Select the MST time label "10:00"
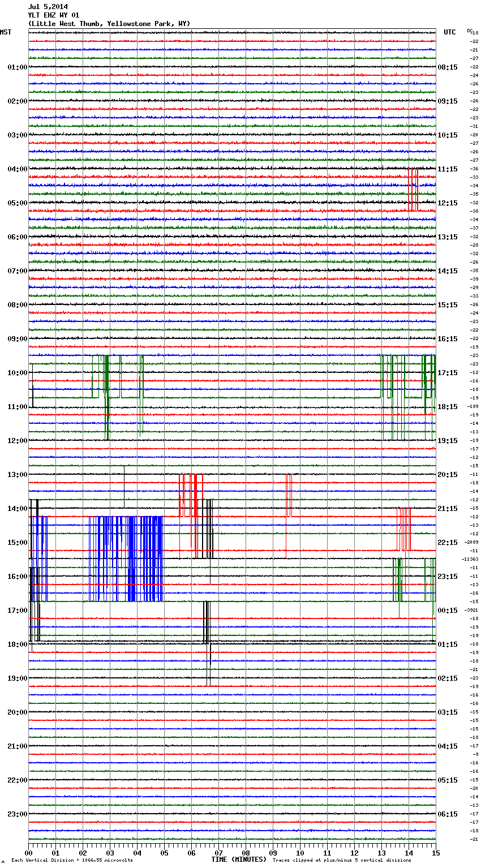 pos(18,373)
